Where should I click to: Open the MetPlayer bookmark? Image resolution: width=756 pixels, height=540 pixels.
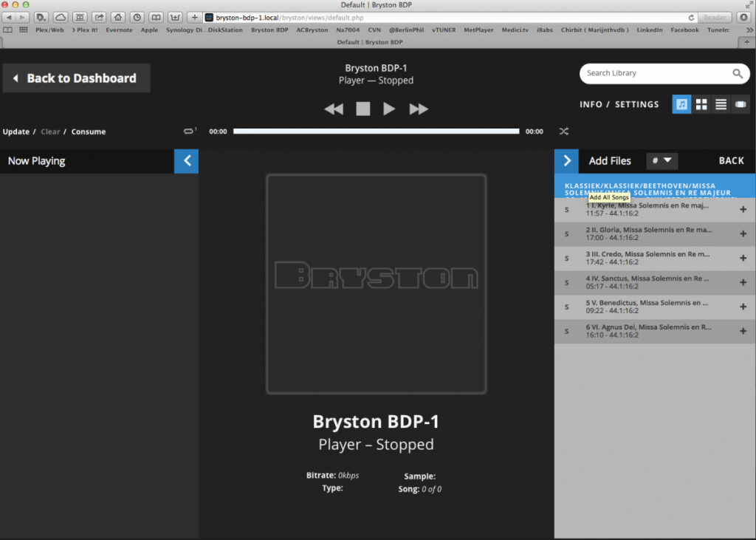(478, 30)
